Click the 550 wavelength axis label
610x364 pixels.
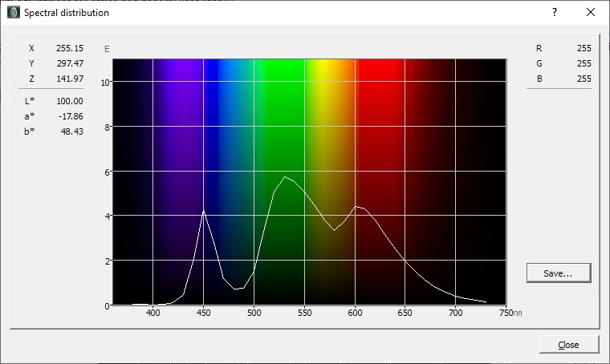(304, 313)
